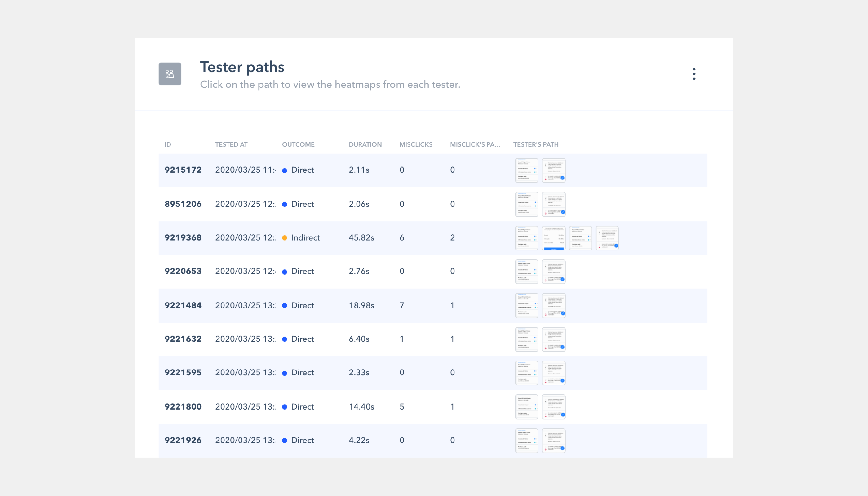Sort by the Duration column header
Viewport: 868px width, 496px height.
coord(365,144)
